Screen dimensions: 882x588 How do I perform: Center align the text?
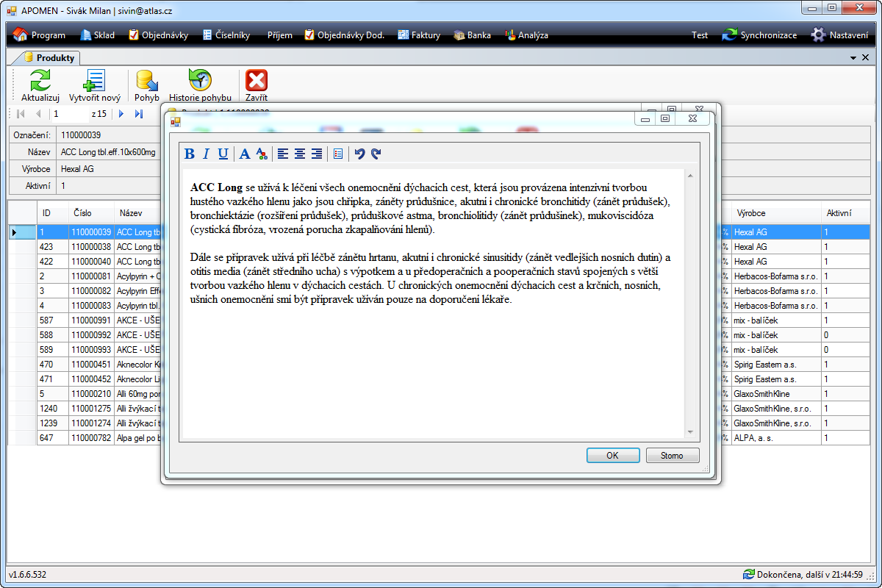[x=300, y=154]
